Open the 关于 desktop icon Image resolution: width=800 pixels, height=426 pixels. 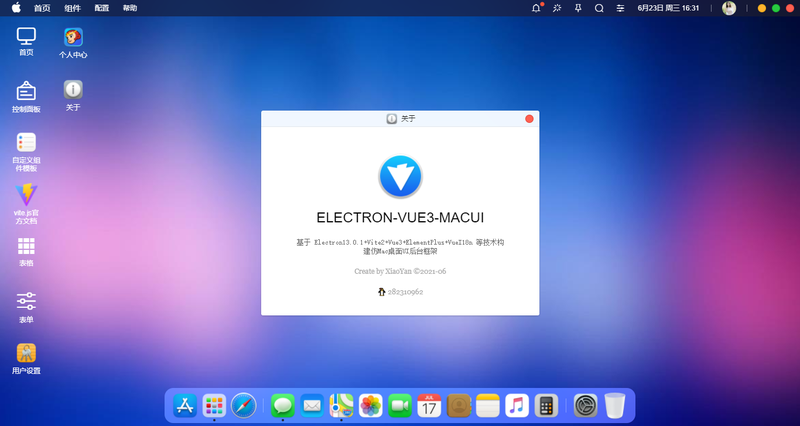tap(73, 95)
